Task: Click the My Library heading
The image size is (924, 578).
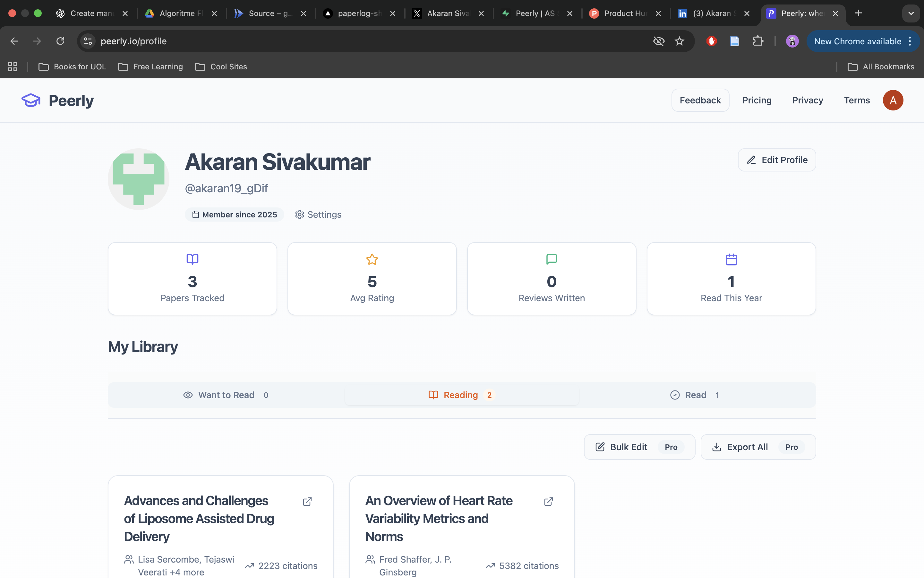Action: pos(143,347)
